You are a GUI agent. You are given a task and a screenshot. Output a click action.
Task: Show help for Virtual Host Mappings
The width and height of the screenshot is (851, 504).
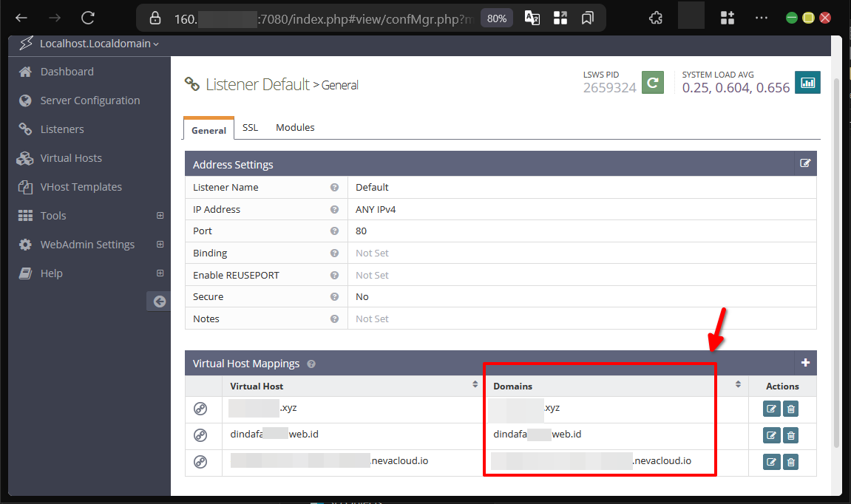pos(311,364)
